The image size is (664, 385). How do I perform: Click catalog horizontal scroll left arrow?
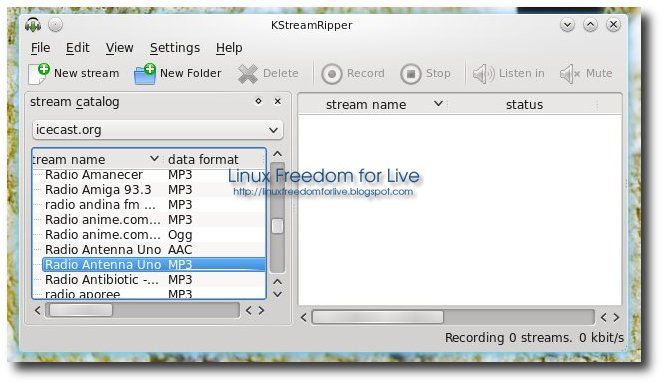[38, 310]
